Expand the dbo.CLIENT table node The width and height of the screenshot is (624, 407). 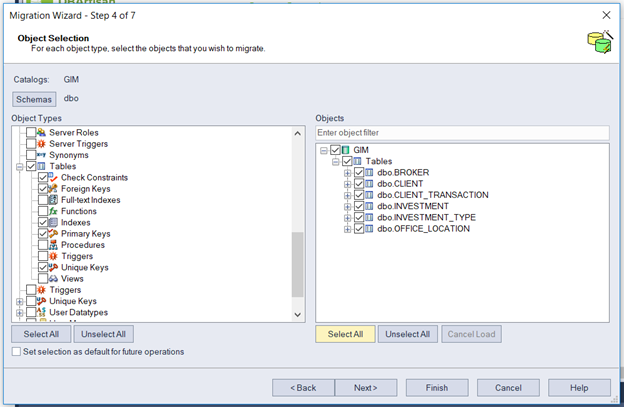347,184
